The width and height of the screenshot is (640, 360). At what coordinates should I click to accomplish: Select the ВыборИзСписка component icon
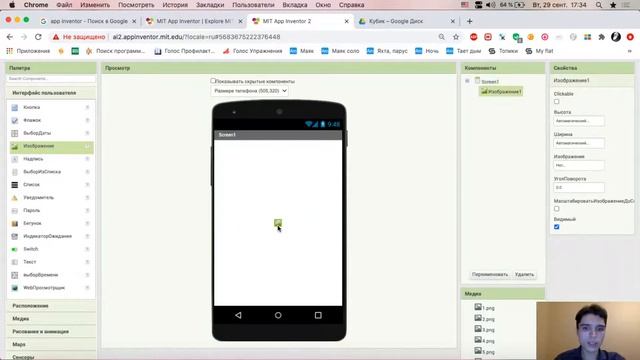tap(15, 172)
